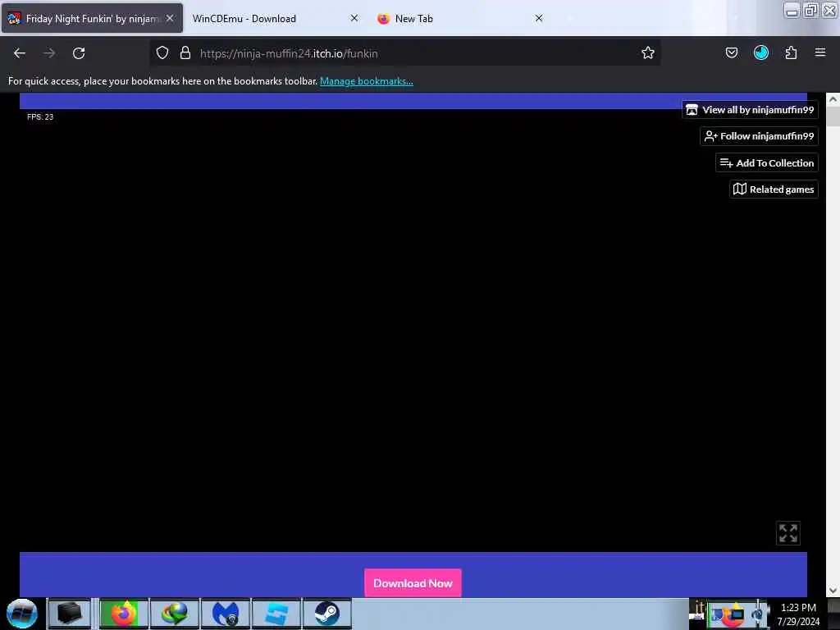
Task: Open Internet Download Manager from taskbar
Action: 175,614
